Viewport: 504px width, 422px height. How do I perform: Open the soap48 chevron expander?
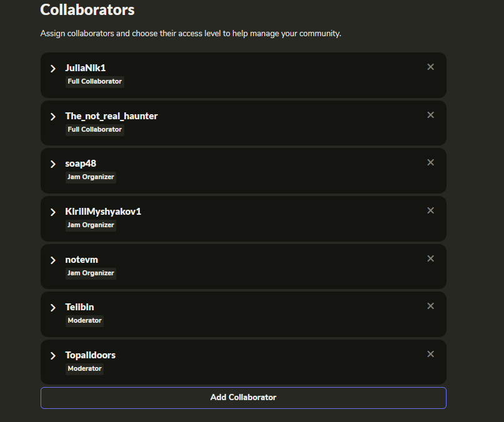[53, 164]
